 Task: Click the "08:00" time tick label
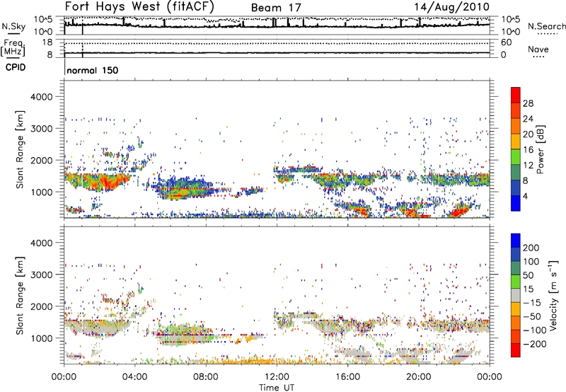(x=206, y=377)
